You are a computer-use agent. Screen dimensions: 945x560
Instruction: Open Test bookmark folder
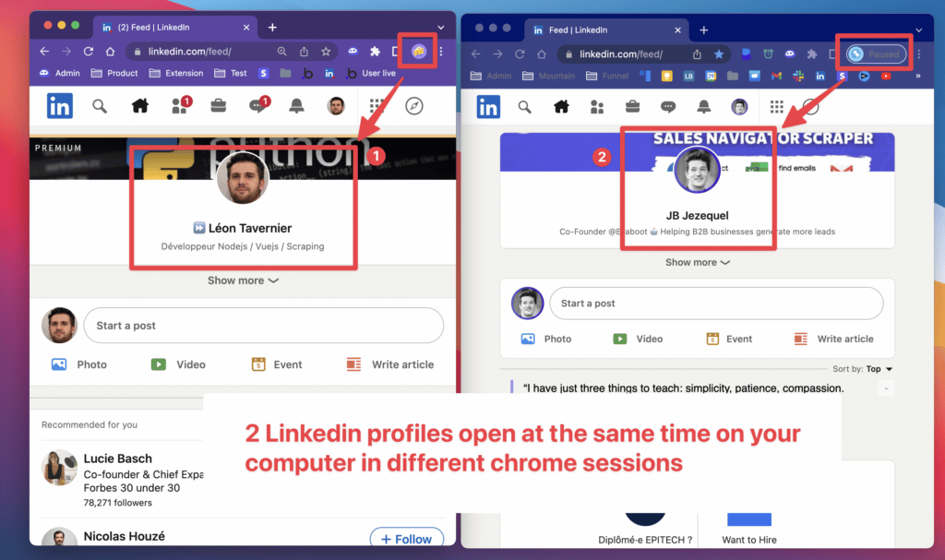[230, 73]
